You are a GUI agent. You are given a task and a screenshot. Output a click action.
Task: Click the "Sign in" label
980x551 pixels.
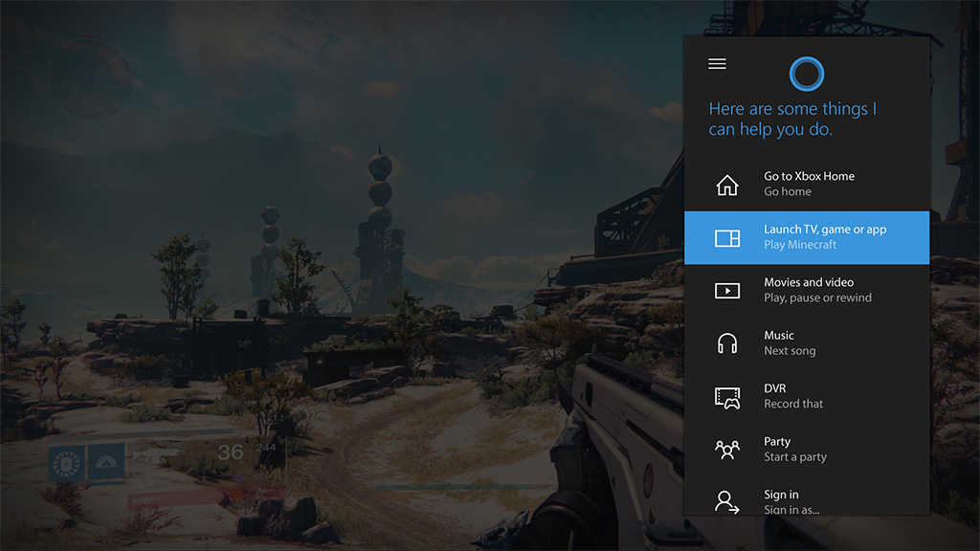click(x=781, y=495)
